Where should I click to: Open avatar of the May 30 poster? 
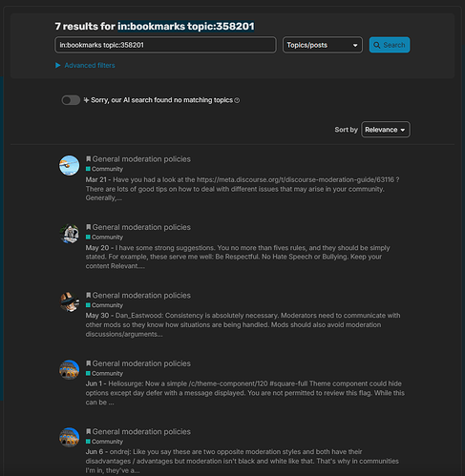pyautogui.click(x=69, y=301)
